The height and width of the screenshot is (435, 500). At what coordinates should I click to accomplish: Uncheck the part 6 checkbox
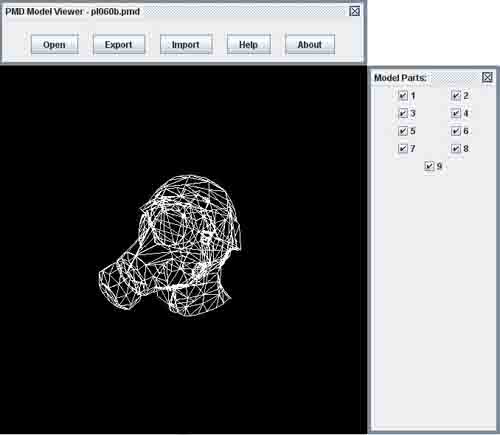[456, 131]
